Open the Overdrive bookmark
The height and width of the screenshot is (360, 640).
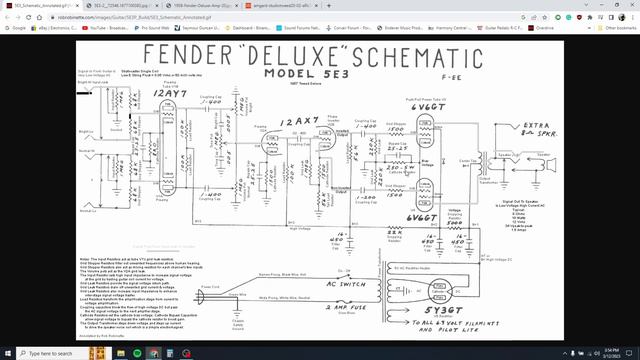tap(541, 28)
